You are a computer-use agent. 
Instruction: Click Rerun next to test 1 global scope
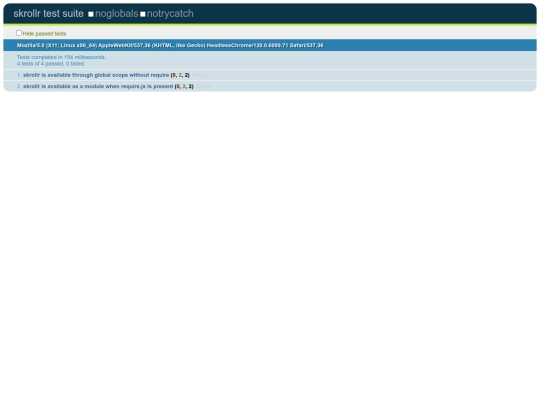(x=200, y=75)
